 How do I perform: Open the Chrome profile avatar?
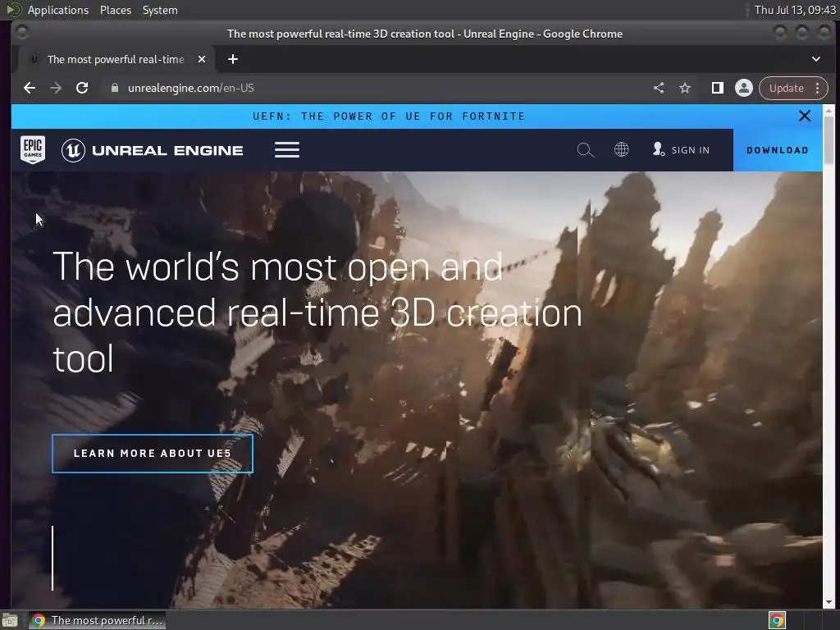click(x=743, y=88)
